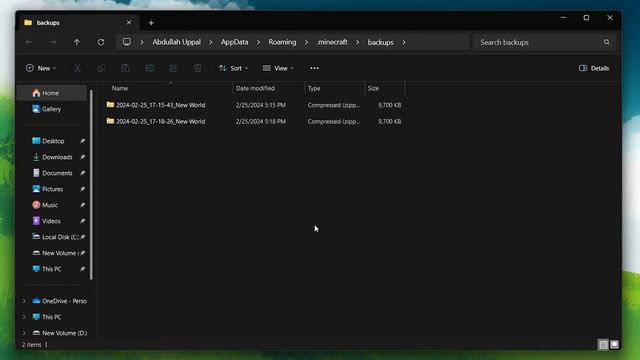Switch to details list view layout icon
This screenshot has width=640, height=360.
pos(603,344)
